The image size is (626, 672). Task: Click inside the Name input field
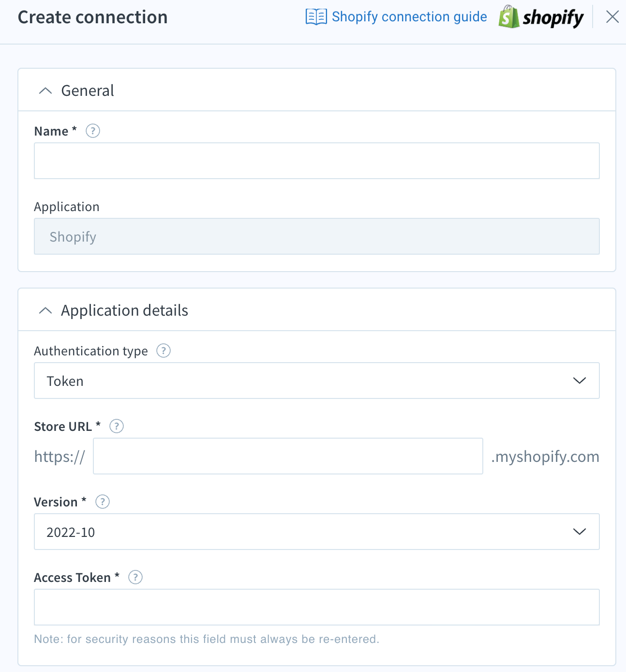316,160
